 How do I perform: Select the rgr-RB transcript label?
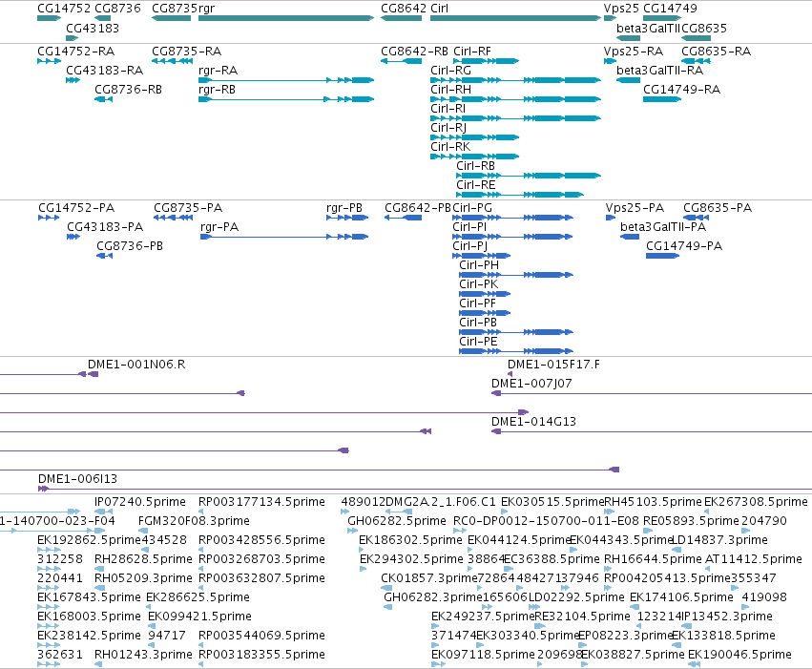[217, 90]
